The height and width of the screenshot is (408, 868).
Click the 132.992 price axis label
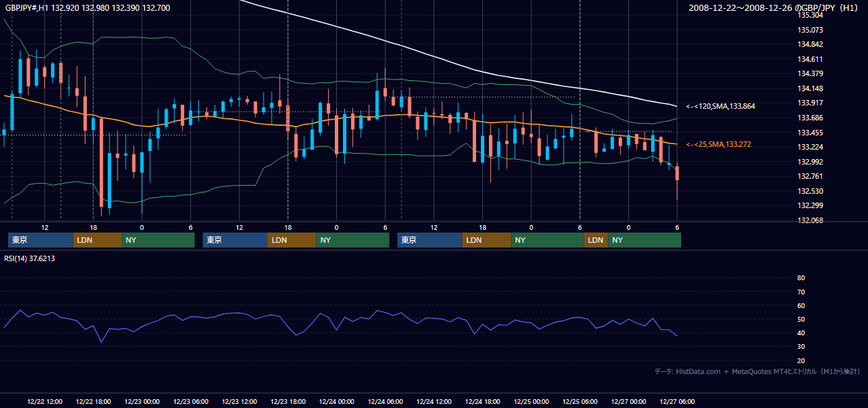[x=810, y=162]
